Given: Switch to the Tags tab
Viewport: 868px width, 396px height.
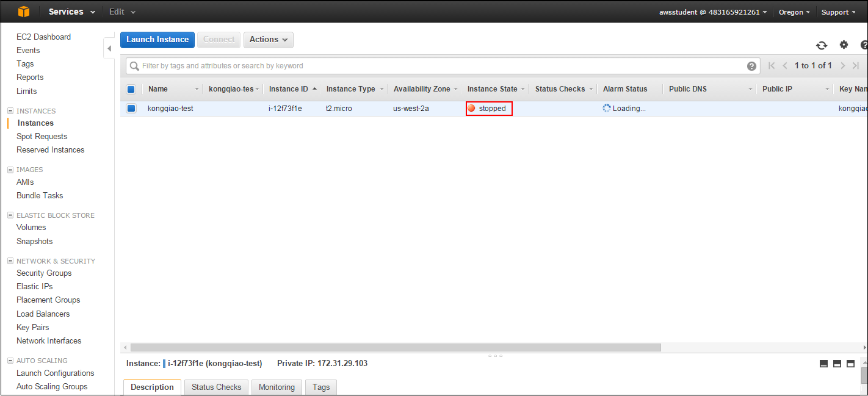Looking at the screenshot, I should [321, 387].
